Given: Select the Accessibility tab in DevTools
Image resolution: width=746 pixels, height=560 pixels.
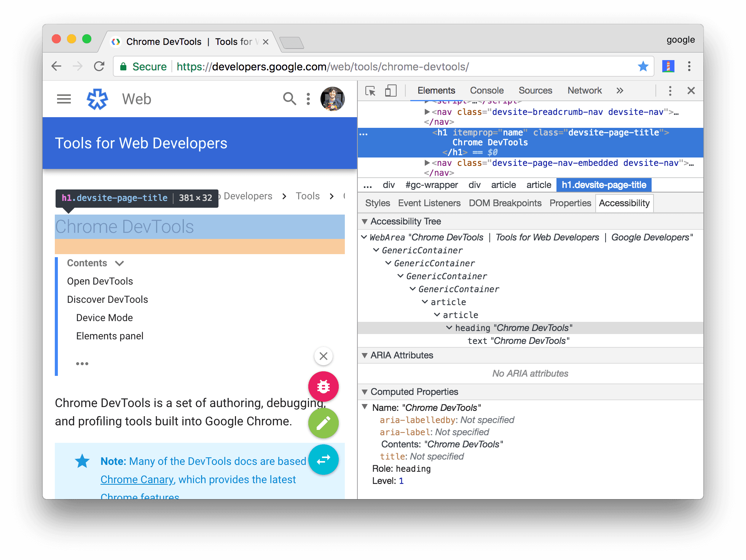Looking at the screenshot, I should pyautogui.click(x=625, y=203).
